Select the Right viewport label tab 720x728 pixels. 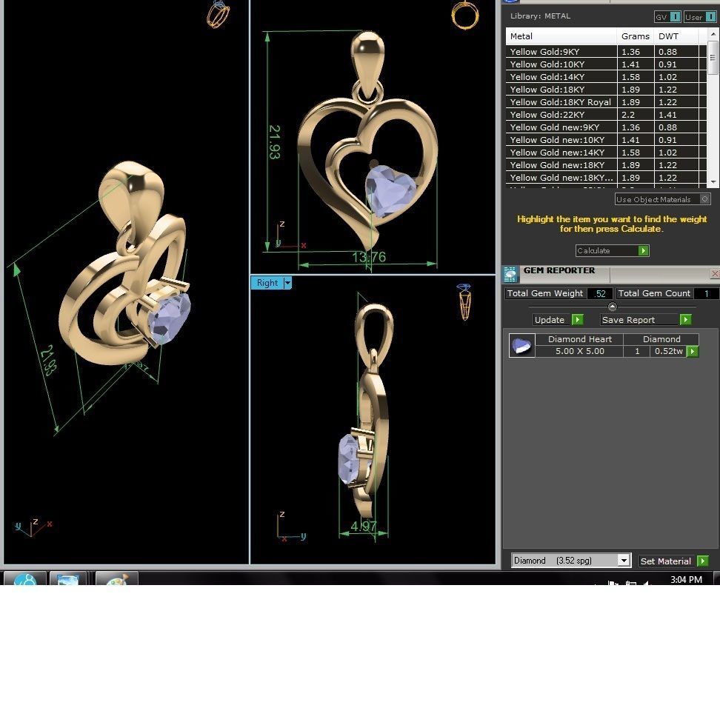click(x=267, y=283)
